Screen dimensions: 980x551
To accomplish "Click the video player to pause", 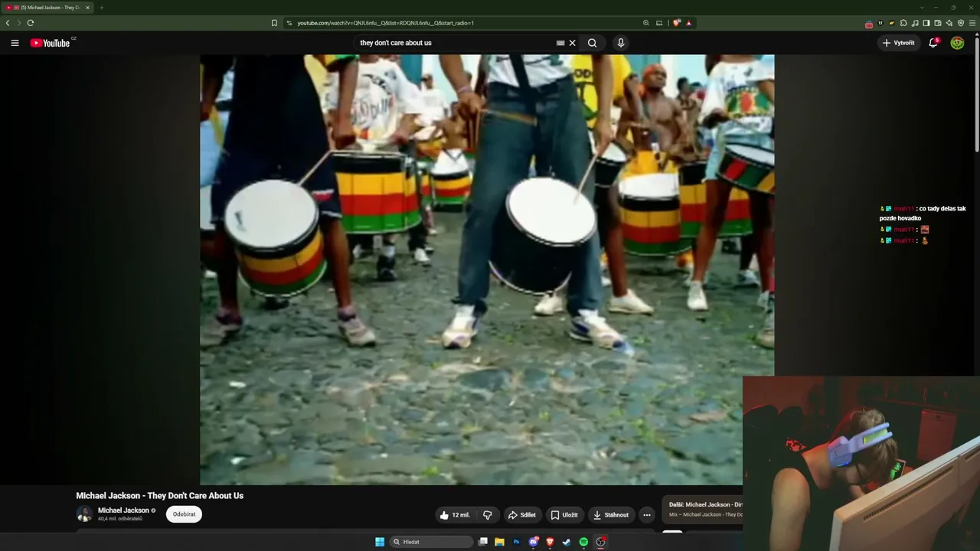I will click(487, 269).
